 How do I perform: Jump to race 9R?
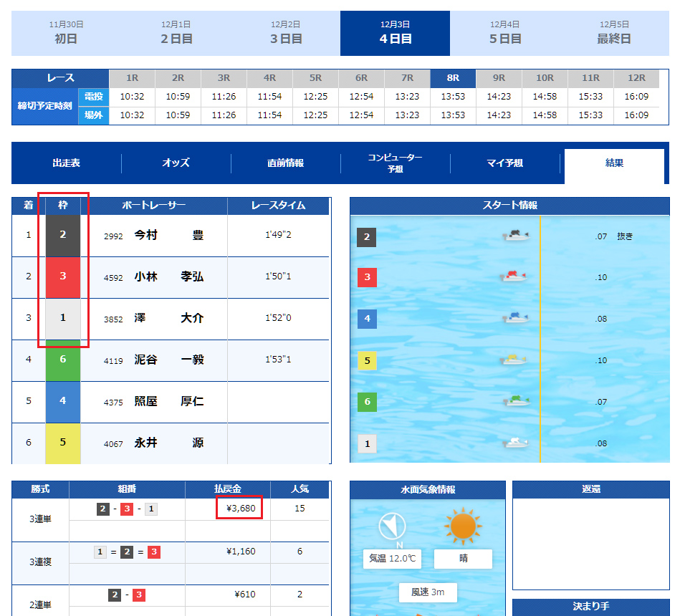pos(499,78)
